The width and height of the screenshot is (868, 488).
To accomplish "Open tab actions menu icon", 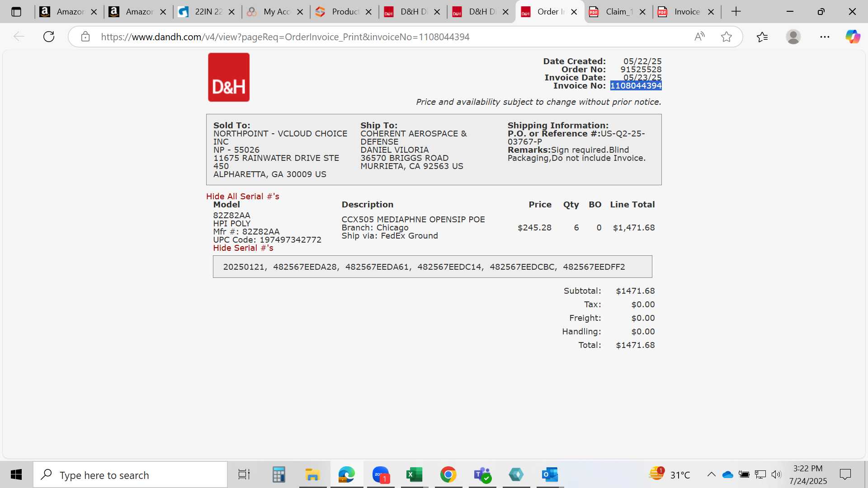I will [x=16, y=12].
